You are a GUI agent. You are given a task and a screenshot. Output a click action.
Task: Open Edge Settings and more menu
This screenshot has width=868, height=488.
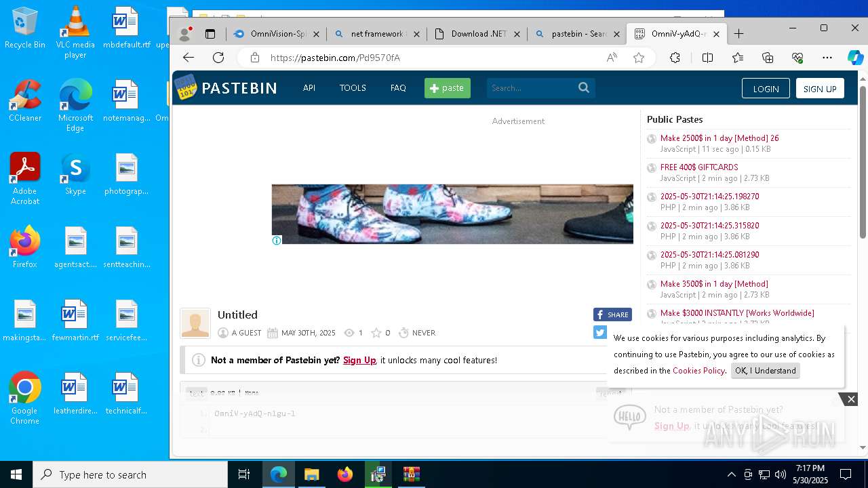[x=827, y=58]
